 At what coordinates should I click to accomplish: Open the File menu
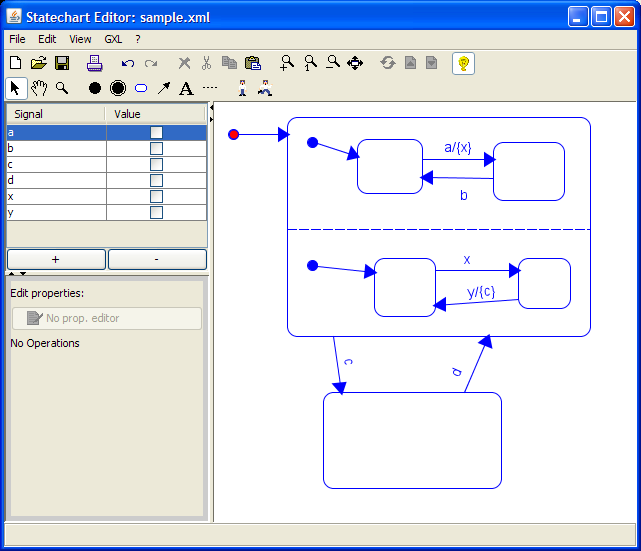(17, 39)
